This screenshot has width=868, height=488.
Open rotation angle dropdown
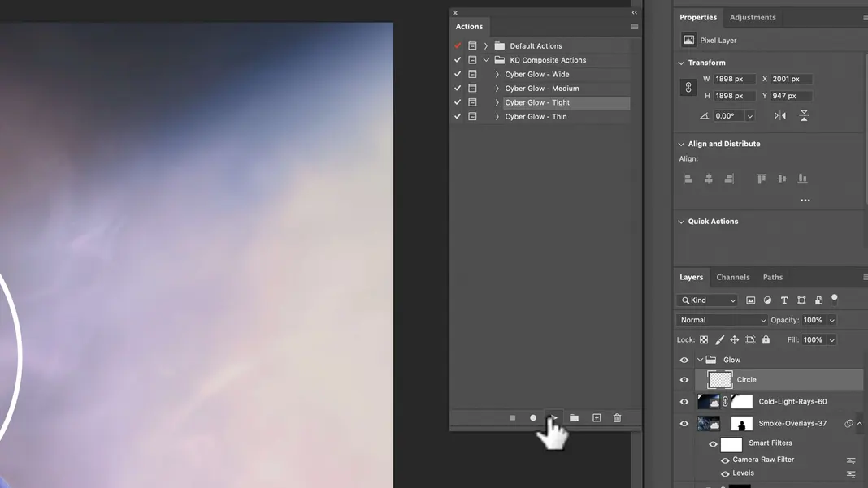tap(749, 116)
